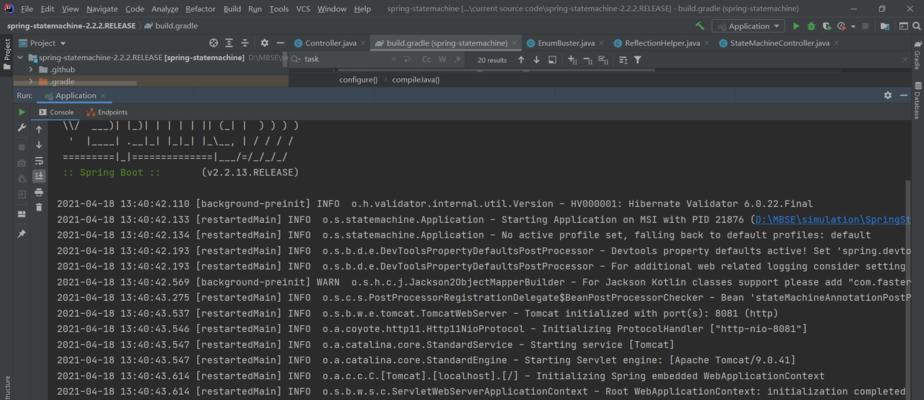Click add selection for next occurrence icon
924x400 pixels.
tap(572, 59)
